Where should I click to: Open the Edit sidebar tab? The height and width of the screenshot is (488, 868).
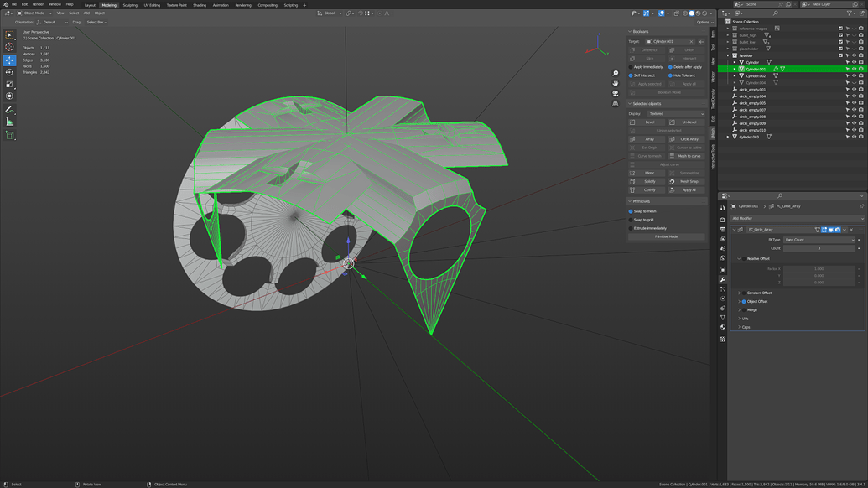[713, 118]
